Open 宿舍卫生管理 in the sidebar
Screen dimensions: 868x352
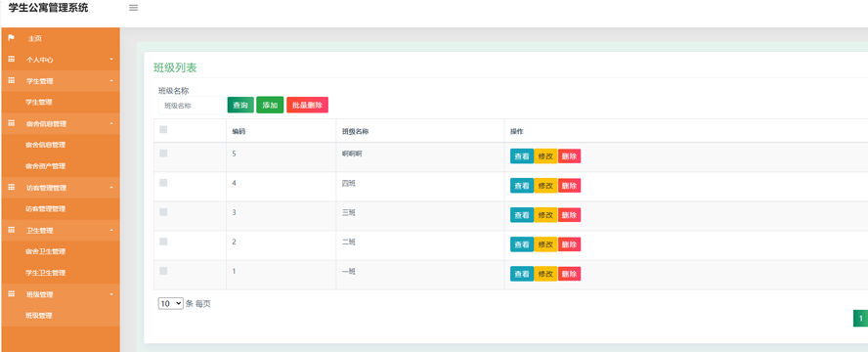(x=45, y=251)
